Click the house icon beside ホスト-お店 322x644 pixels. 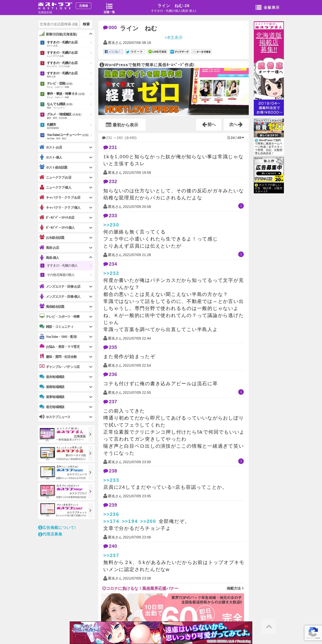(42, 147)
